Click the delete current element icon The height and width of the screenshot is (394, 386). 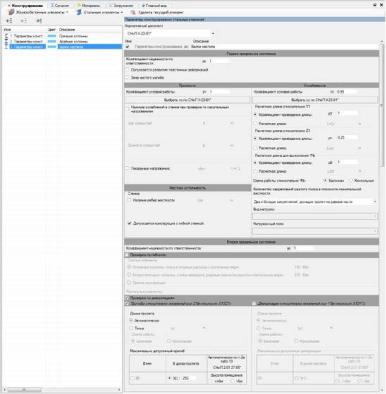[x=133, y=12]
